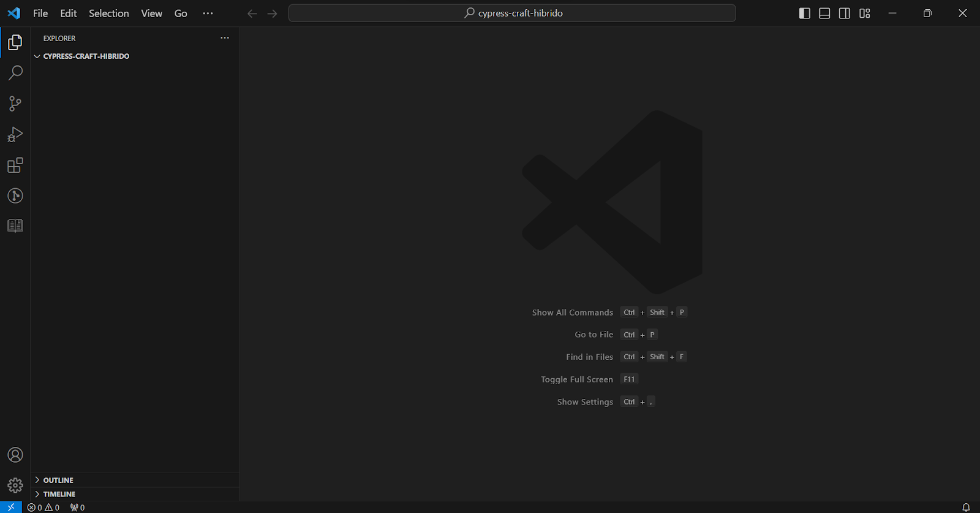Close the VS Code window

(963, 13)
